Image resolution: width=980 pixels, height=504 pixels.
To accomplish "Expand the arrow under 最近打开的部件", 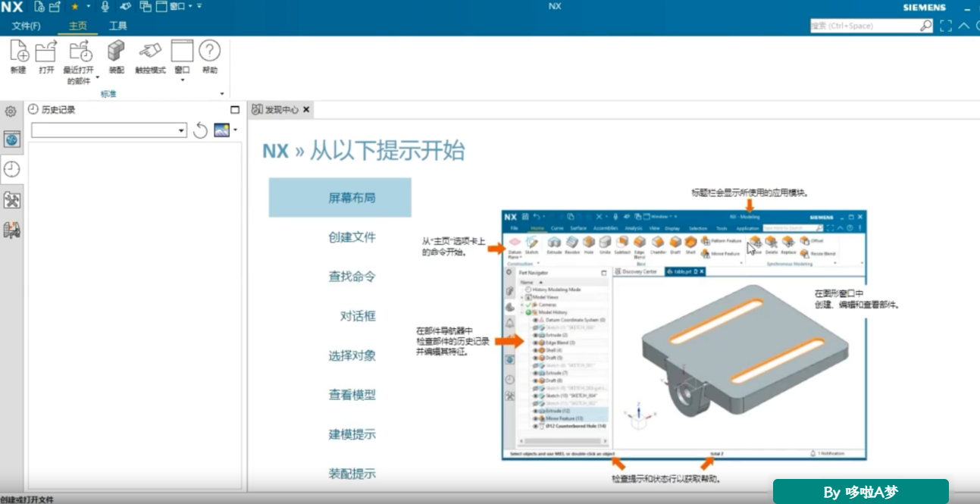I will point(97,77).
